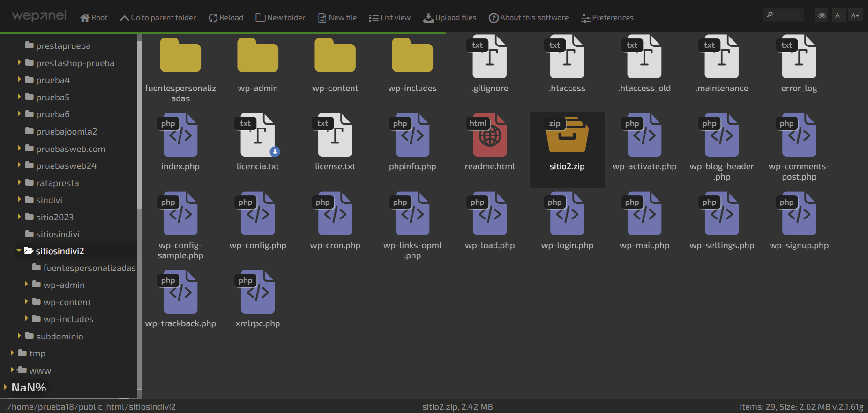Expand the prestashop-prueba folder in tree
This screenshot has width=868, height=413.
point(19,62)
